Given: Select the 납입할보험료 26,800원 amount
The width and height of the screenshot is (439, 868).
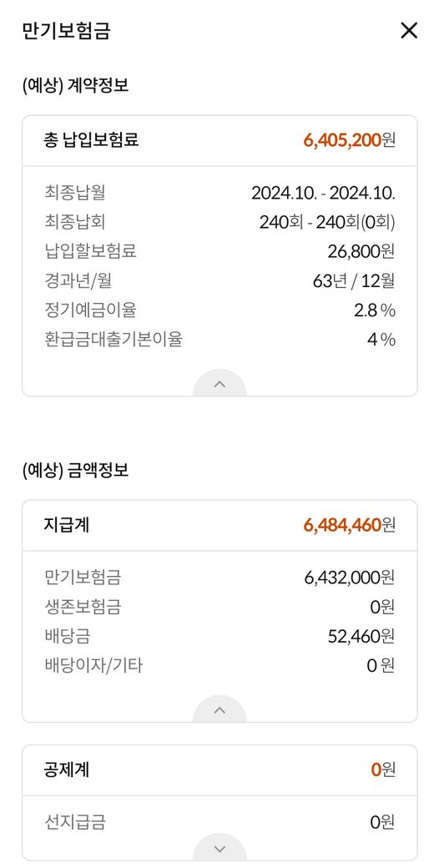Looking at the screenshot, I should 361,251.
